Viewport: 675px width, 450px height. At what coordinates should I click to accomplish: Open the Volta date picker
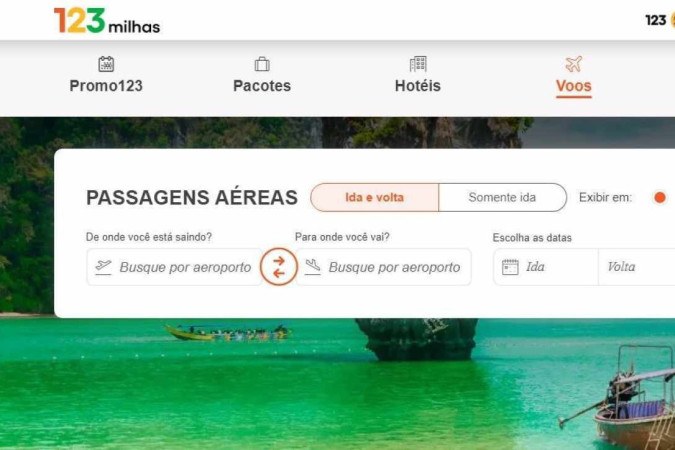pyautogui.click(x=637, y=267)
